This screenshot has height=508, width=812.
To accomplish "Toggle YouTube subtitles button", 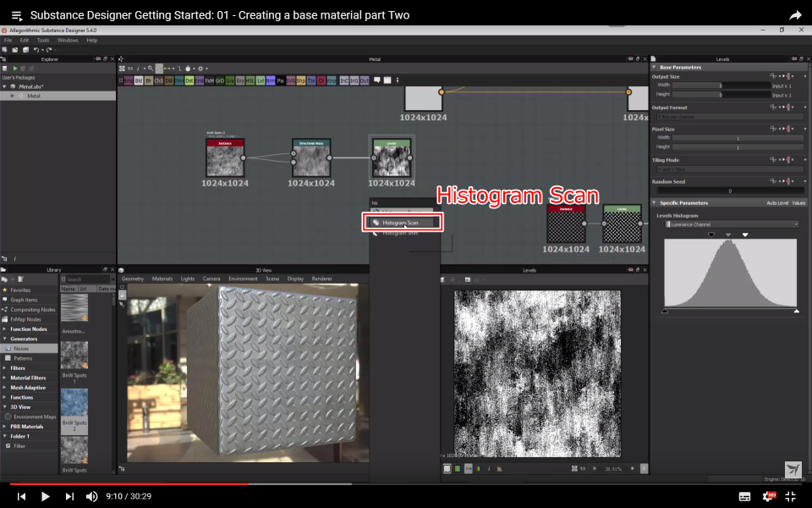I will [744, 497].
